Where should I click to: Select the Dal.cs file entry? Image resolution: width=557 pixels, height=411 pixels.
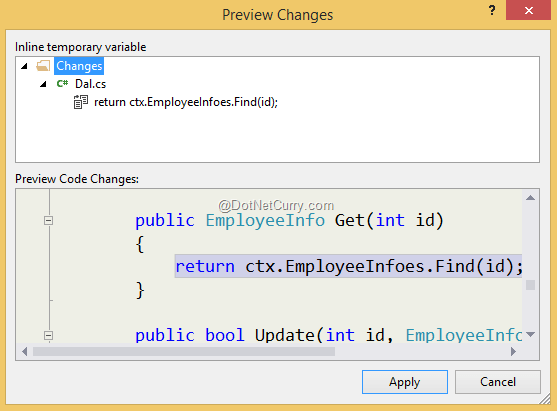point(90,84)
